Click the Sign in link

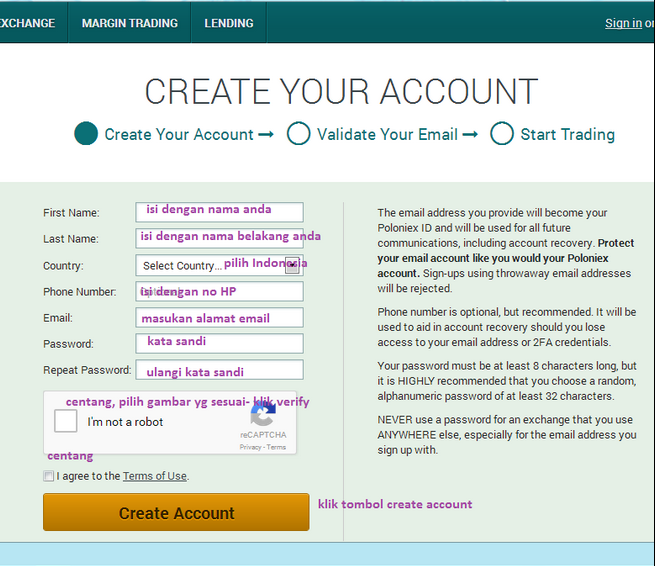[623, 23]
